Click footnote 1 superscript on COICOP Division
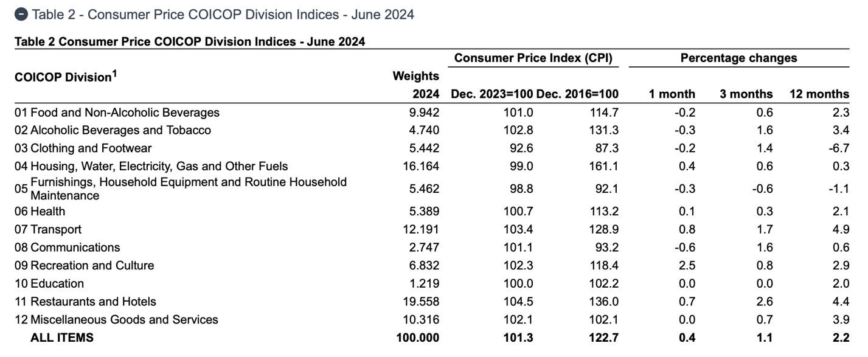 point(114,74)
